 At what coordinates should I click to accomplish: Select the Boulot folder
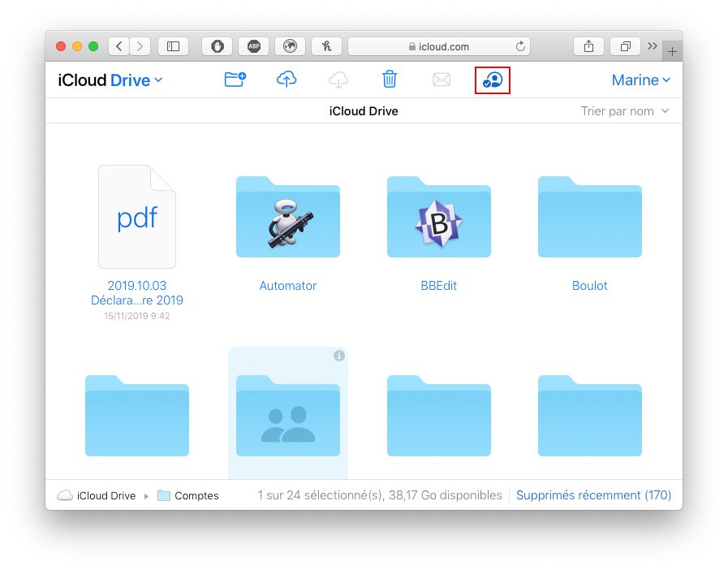[589, 219]
